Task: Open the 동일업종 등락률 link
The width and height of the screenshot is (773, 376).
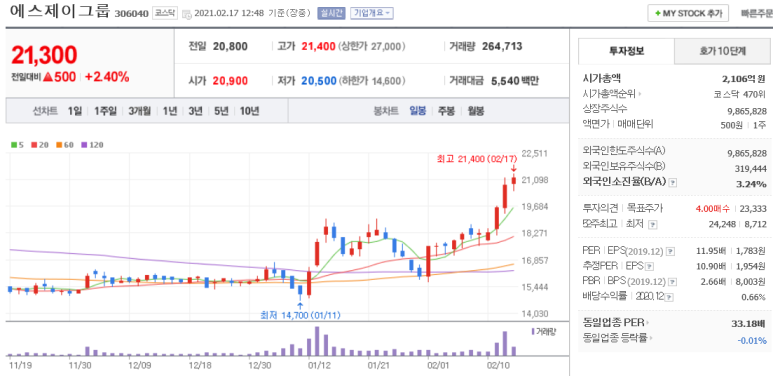Action: pyautogui.click(x=615, y=338)
